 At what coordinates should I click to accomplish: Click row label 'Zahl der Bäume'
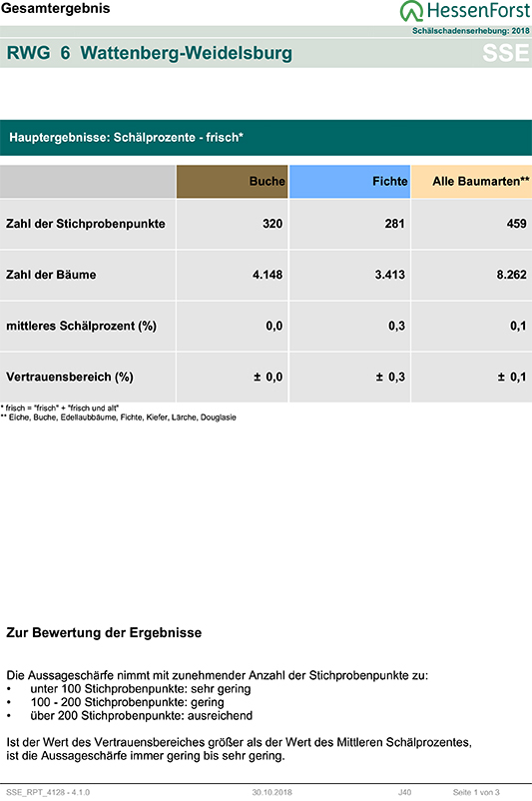(x=51, y=275)
